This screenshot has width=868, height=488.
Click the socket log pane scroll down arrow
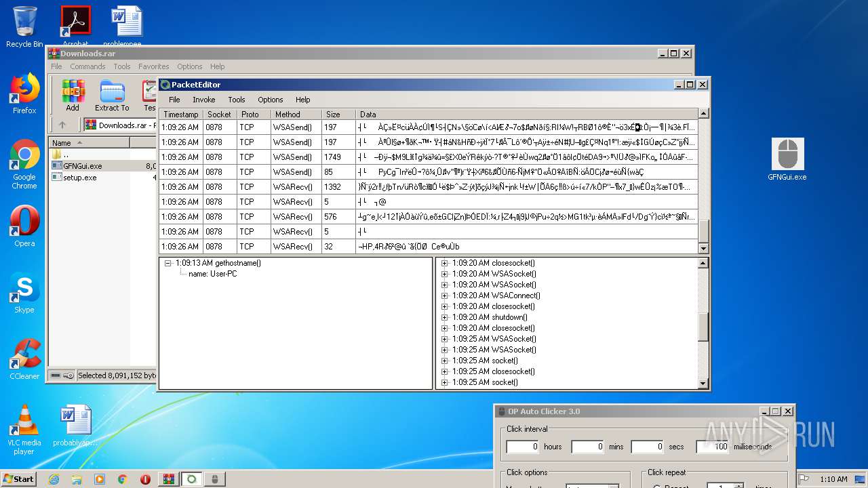pos(703,384)
